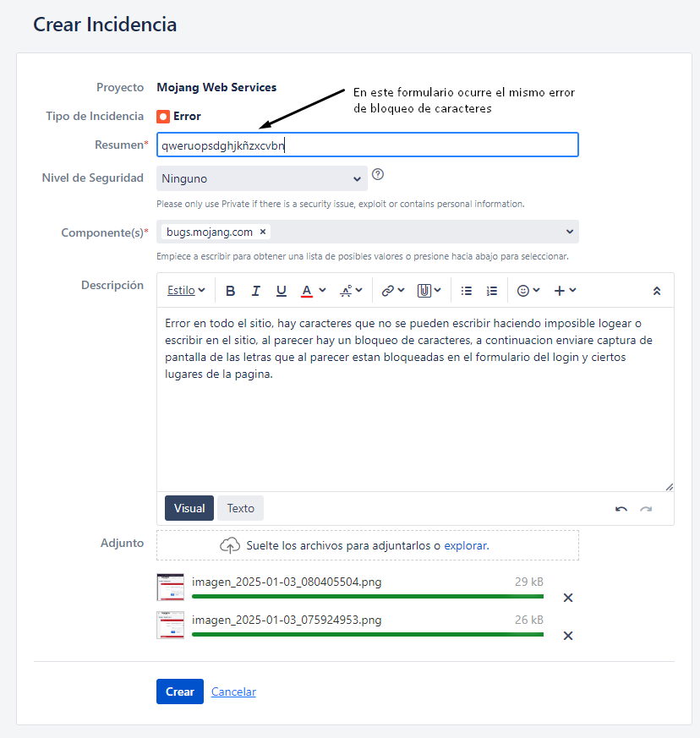The image size is (700, 738).
Task: Insert a numbered list
Action: (x=491, y=291)
